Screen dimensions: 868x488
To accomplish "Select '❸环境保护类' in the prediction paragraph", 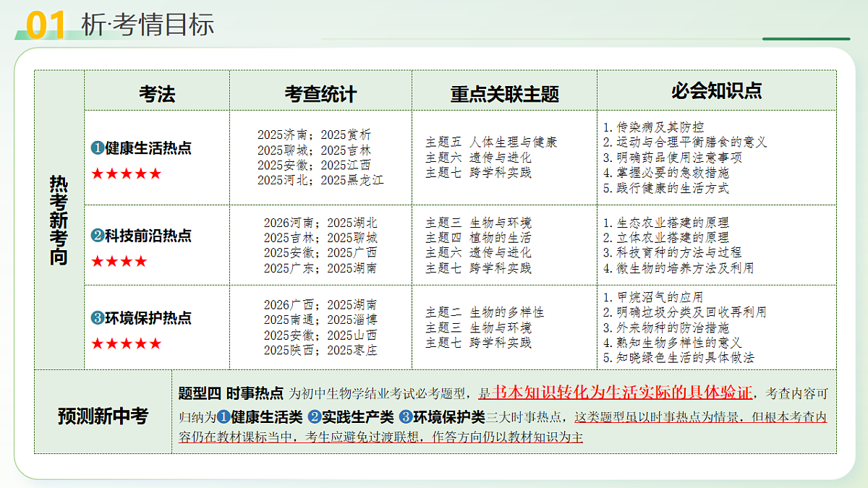I will pos(442,416).
